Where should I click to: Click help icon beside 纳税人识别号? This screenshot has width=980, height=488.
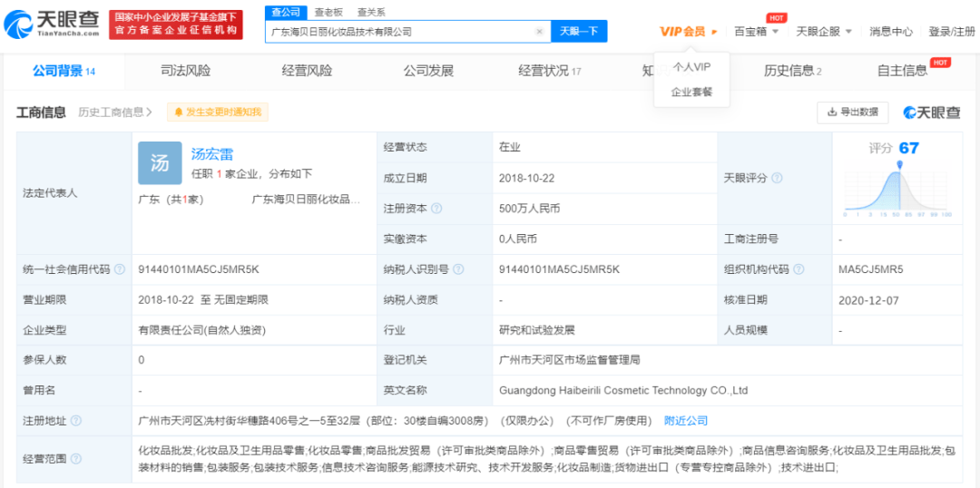[457, 269]
